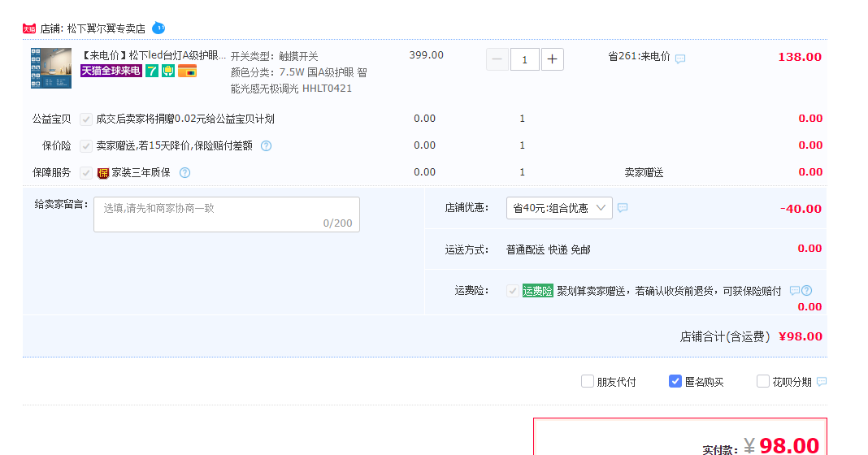Open the 松下led台灯 product title link
The image size is (868, 455).
point(154,55)
